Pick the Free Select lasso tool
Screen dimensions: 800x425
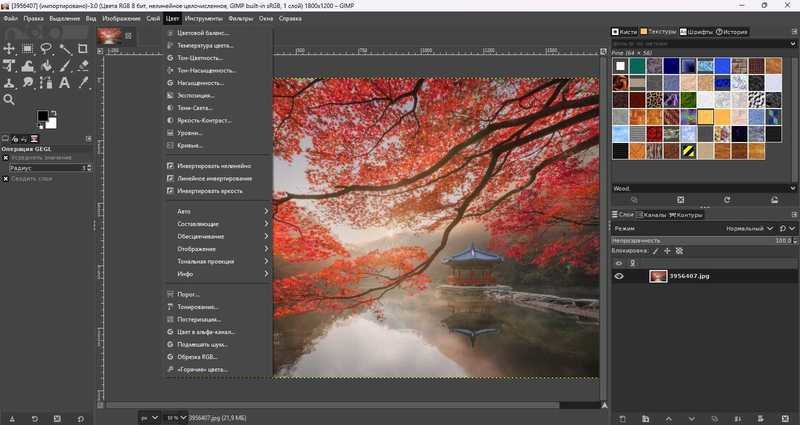click(x=46, y=47)
